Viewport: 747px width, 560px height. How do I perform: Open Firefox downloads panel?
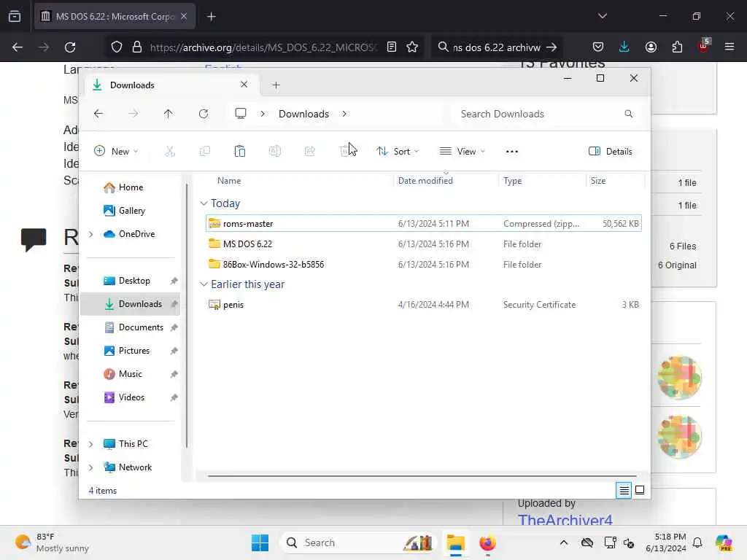click(x=624, y=47)
